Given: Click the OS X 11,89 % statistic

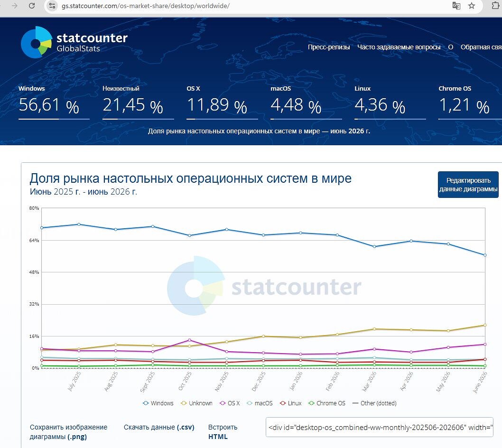Looking at the screenshot, I should click(222, 102).
